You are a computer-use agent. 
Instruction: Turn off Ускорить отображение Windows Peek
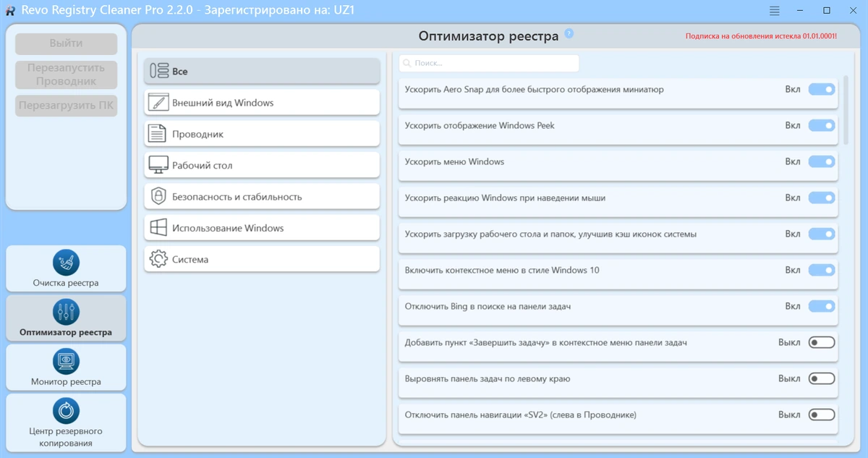822,125
